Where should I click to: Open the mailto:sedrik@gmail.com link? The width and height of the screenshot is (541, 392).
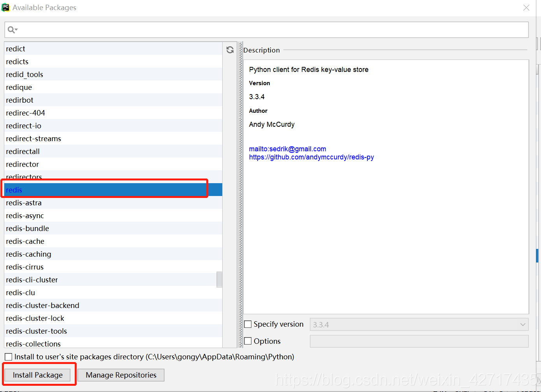pyautogui.click(x=288, y=149)
